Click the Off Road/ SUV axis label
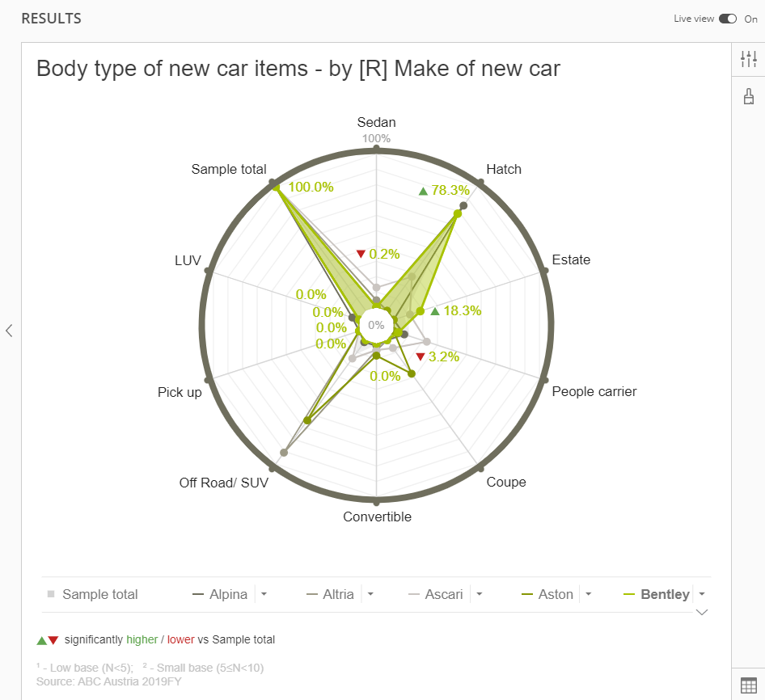765x700 pixels. 223,483
